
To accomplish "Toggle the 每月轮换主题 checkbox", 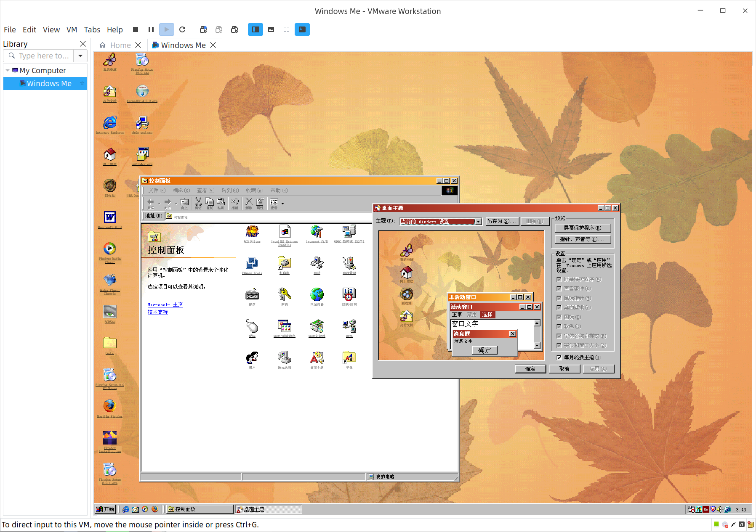I will click(559, 357).
